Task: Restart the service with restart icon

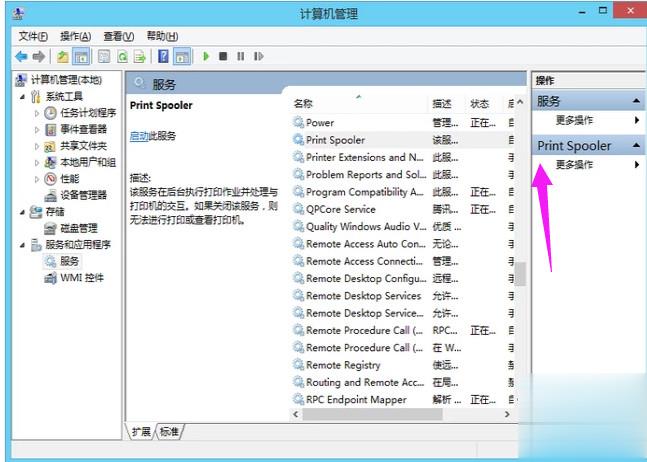Action: point(258,56)
